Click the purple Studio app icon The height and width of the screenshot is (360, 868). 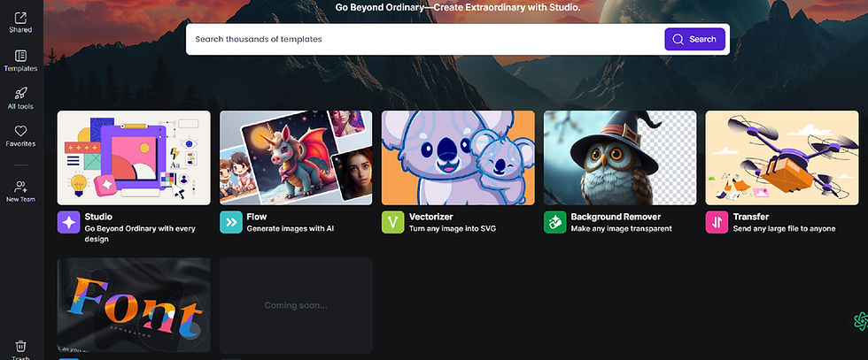pyautogui.click(x=69, y=222)
